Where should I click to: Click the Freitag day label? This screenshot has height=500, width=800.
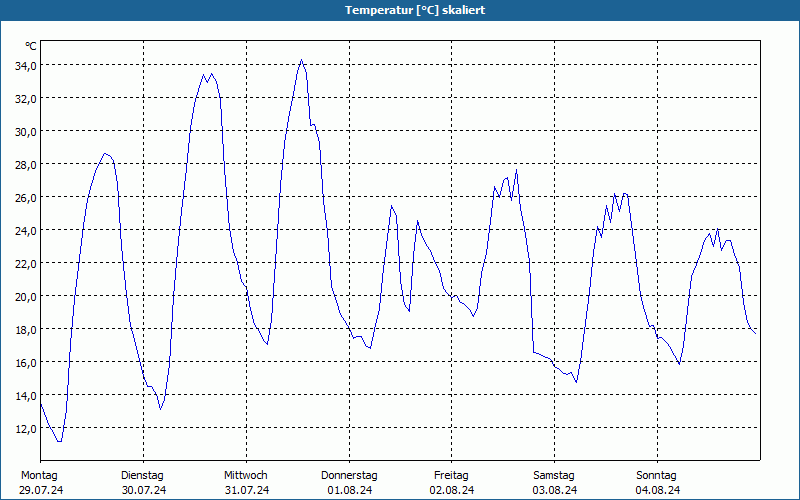tap(452, 476)
